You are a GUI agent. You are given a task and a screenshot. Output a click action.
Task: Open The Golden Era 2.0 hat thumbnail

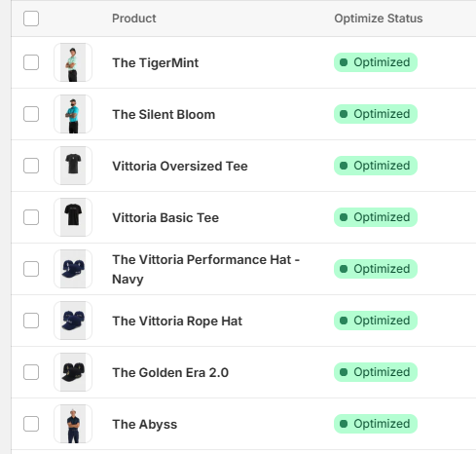coord(73,372)
